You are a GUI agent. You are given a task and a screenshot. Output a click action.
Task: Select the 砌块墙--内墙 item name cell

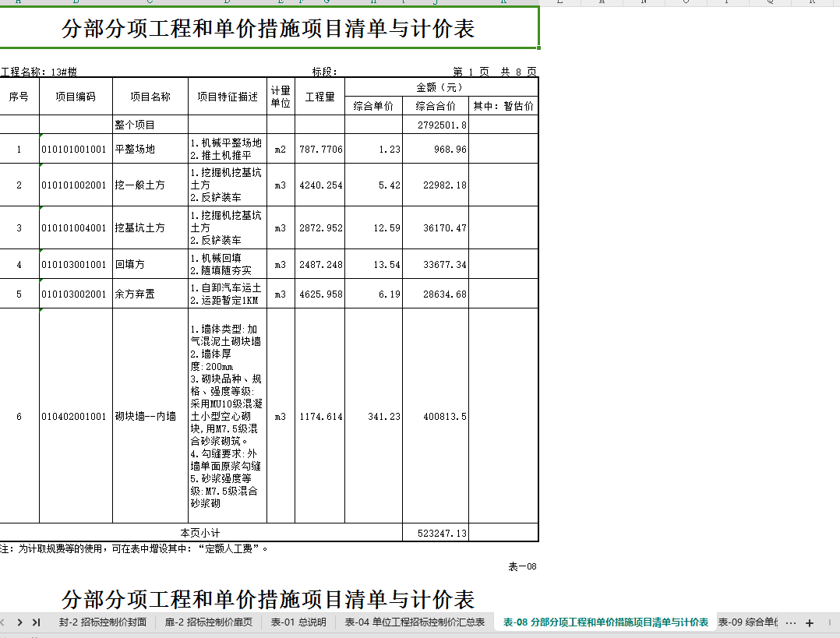[x=150, y=416]
